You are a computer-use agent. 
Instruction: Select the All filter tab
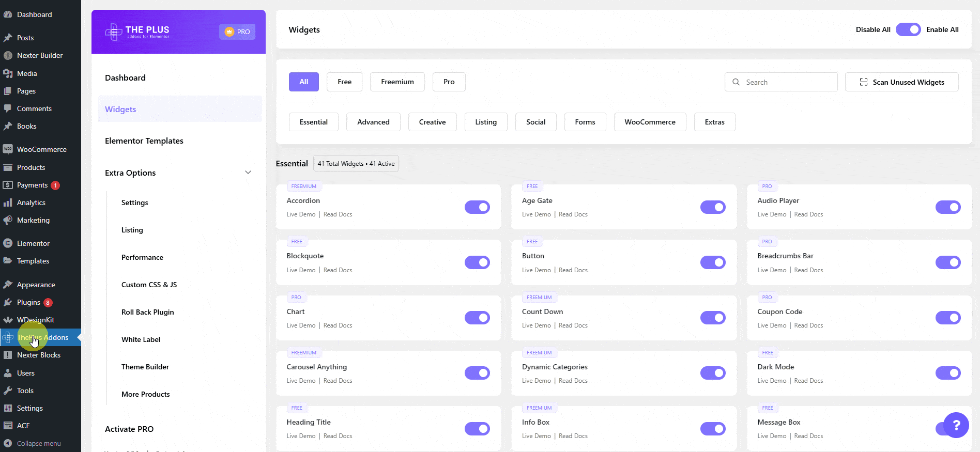click(304, 82)
